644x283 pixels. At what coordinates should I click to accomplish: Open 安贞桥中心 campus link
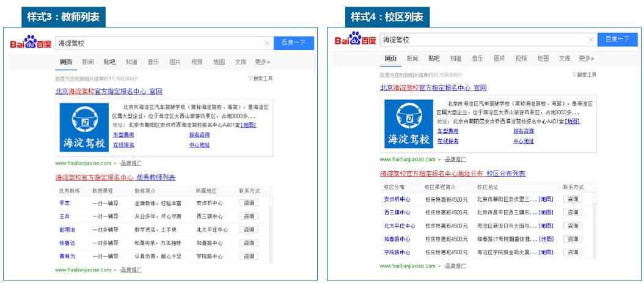coord(397,199)
